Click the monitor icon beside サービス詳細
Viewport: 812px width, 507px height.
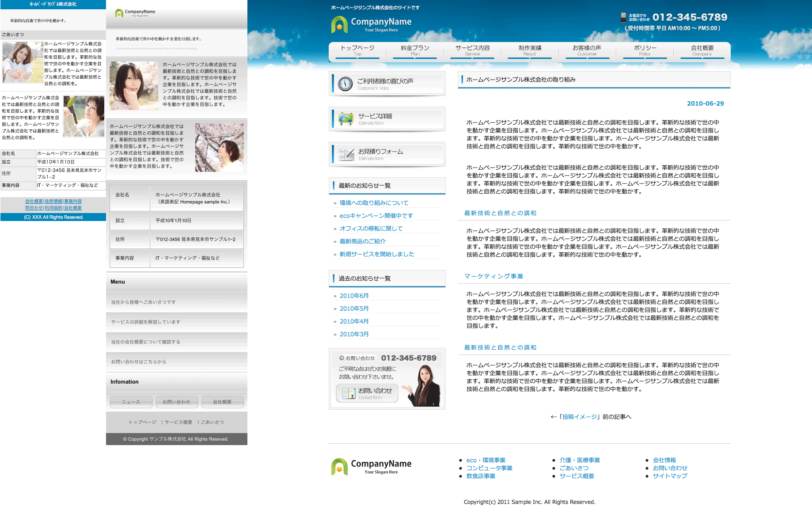click(x=345, y=118)
